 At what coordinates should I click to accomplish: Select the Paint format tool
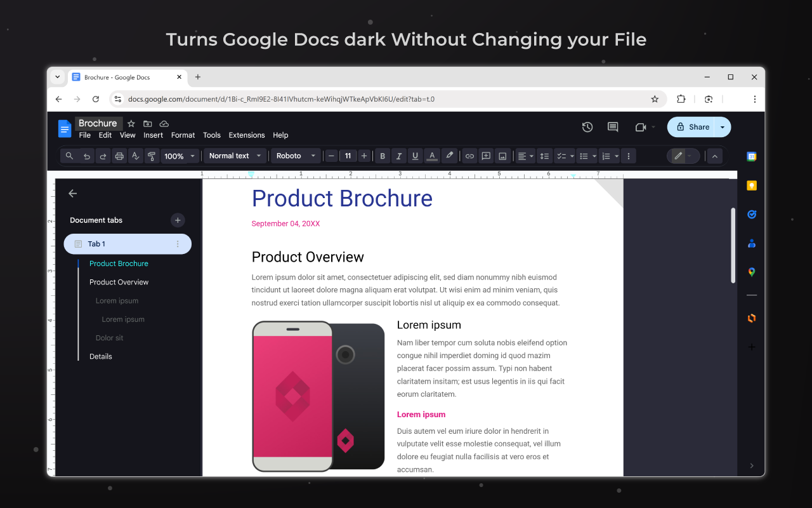coord(152,156)
